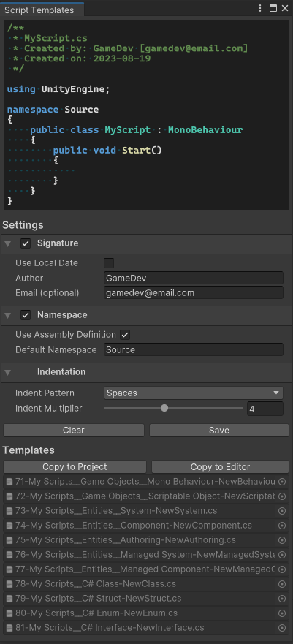
Task: Click the 74-My Scripts__Entities__Component-NewComponent.cs row
Action: 145,526
